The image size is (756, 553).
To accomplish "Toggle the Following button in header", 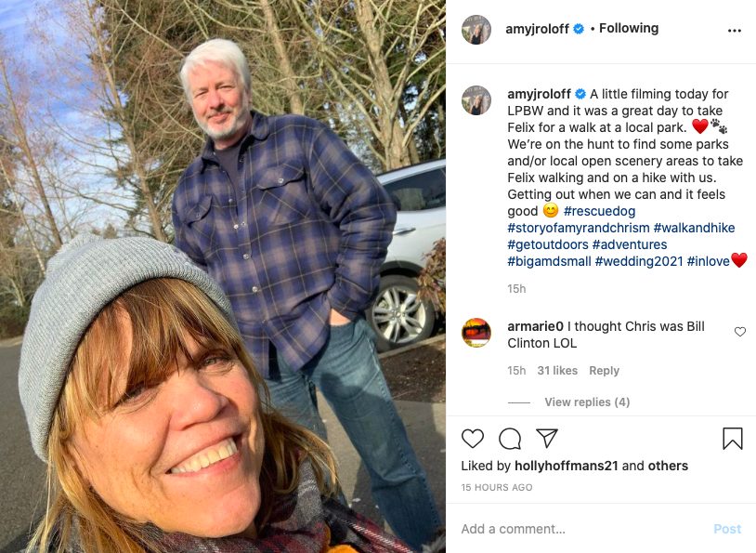I will [629, 29].
